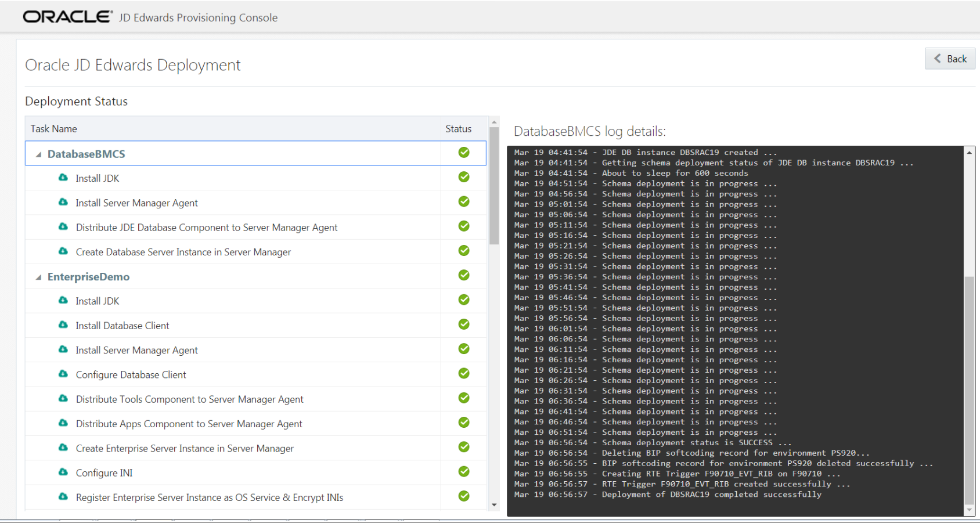The height and width of the screenshot is (523, 980).
Task: Click the success indicator for Install JDK under EnterpriseDemo
Action: 463,300
